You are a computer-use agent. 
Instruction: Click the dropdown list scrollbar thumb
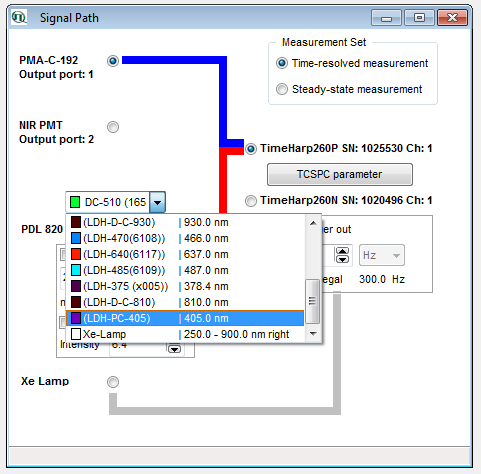313,301
